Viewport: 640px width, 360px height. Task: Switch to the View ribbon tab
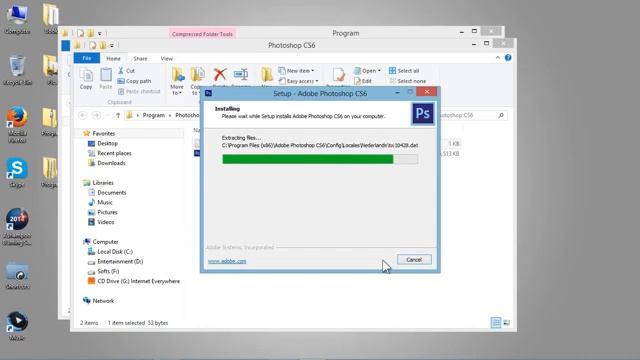coord(167,58)
